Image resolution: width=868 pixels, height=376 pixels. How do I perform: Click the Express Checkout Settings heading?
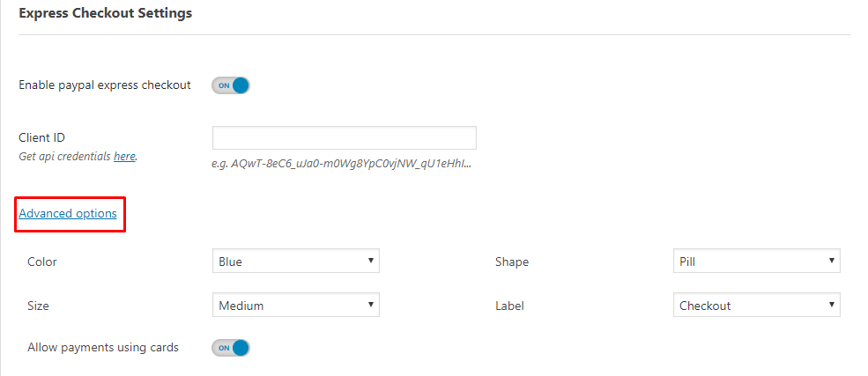coord(105,14)
